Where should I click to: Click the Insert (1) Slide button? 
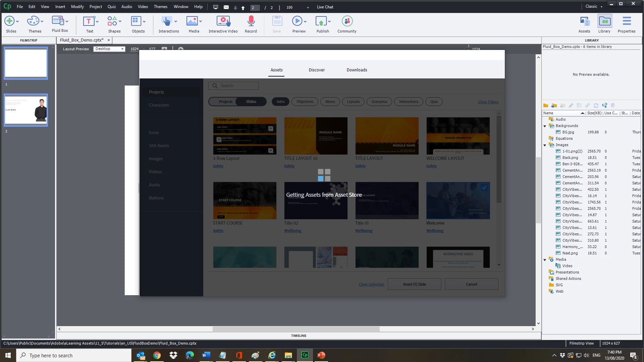(414, 284)
